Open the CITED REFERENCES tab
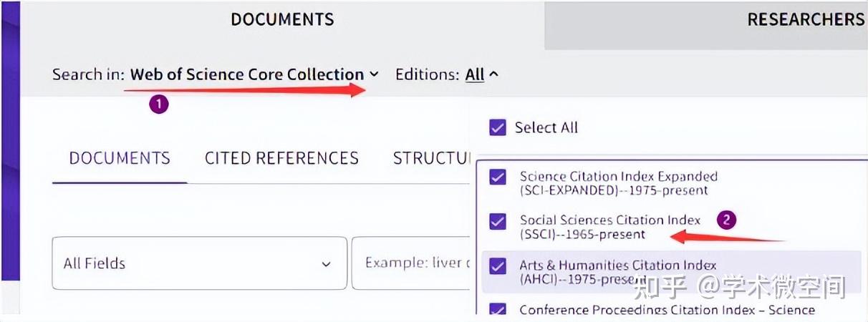The width and height of the screenshot is (868, 322). pos(281,158)
